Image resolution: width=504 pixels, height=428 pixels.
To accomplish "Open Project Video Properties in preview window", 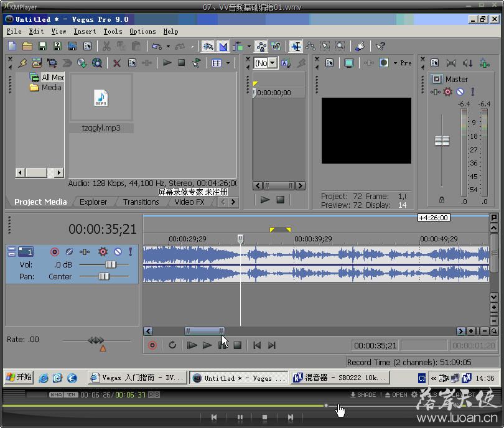I will [329, 63].
